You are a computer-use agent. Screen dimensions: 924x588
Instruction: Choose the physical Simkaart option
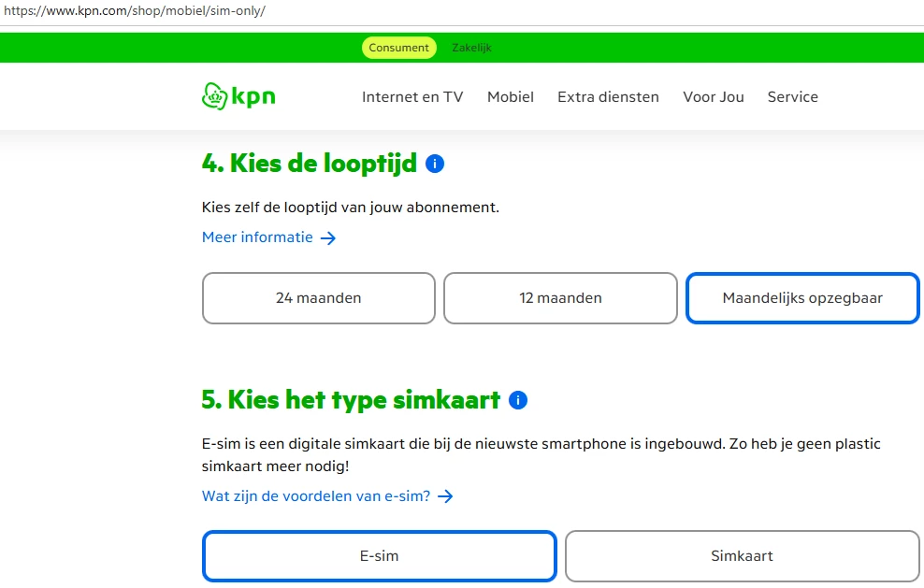(x=742, y=556)
